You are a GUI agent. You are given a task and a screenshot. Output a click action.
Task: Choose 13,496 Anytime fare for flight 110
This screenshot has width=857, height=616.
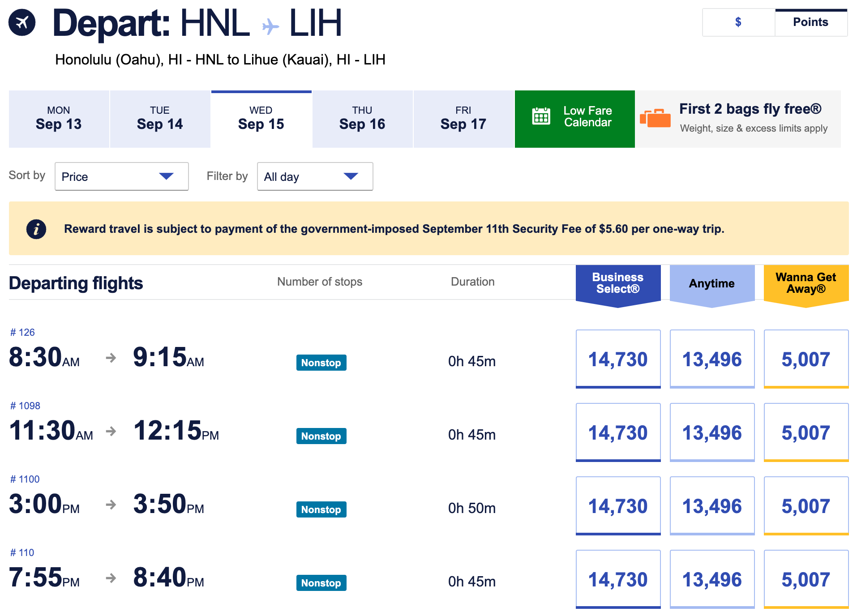pyautogui.click(x=712, y=579)
